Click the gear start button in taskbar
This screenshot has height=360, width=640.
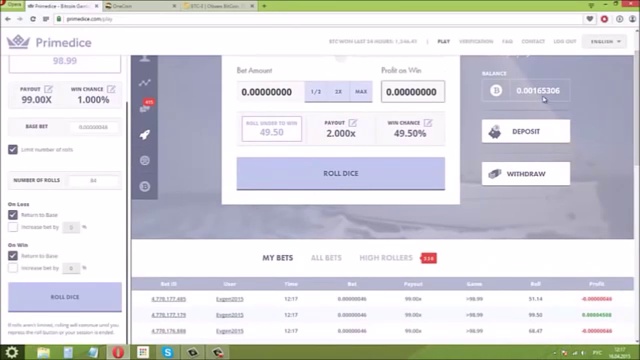coord(11,352)
